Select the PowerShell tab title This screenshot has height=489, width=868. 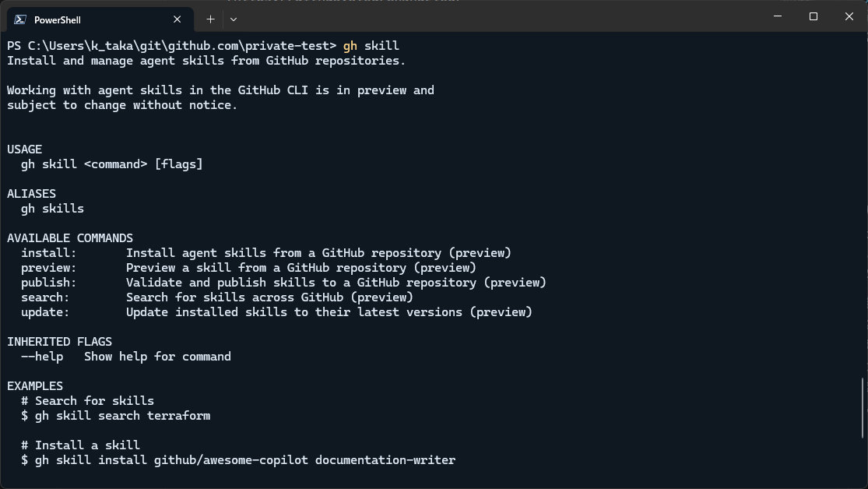(57, 19)
